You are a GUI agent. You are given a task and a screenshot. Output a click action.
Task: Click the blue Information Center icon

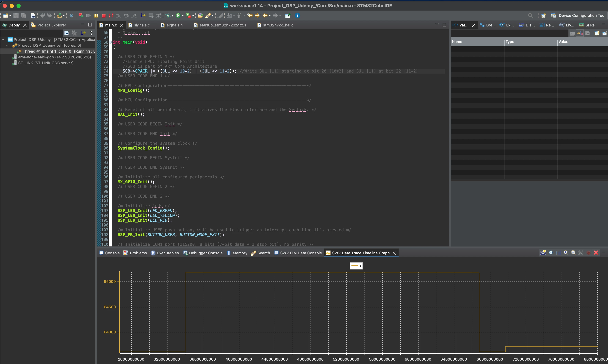(x=297, y=15)
